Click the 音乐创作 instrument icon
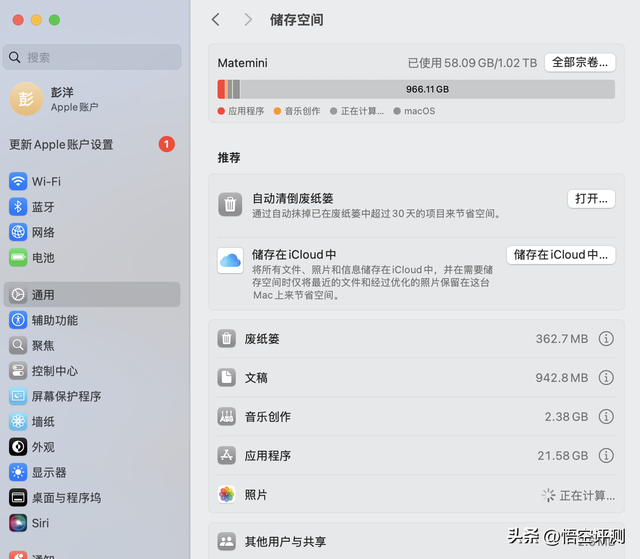Image resolution: width=640 pixels, height=559 pixels. (227, 417)
